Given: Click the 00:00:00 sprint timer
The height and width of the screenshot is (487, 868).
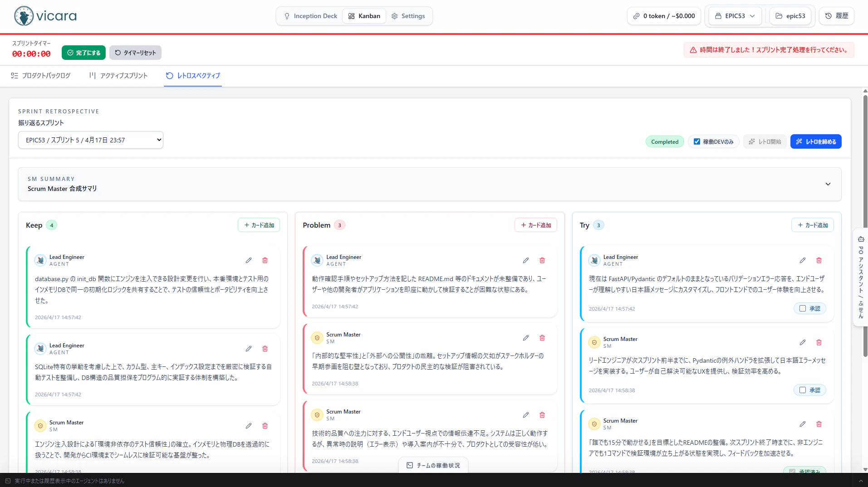Looking at the screenshot, I should [31, 54].
